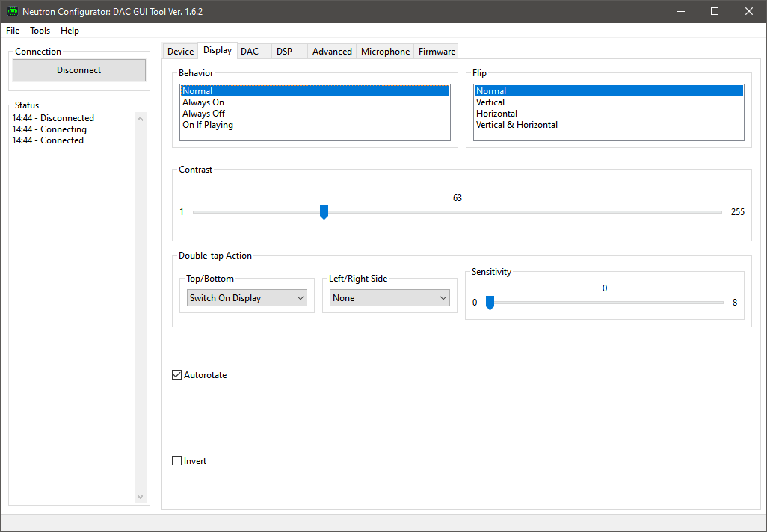Toggle the Autorotate checkbox
The height and width of the screenshot is (532, 767).
coord(177,375)
